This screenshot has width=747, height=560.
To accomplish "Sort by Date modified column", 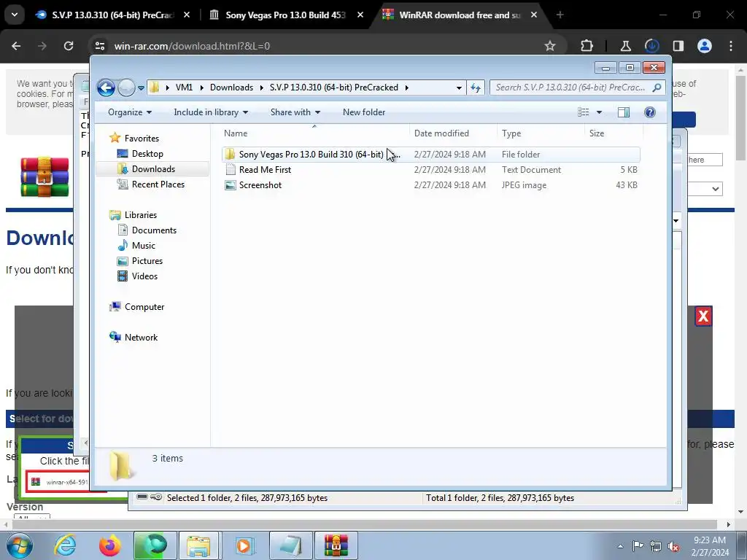I will pos(452,133).
